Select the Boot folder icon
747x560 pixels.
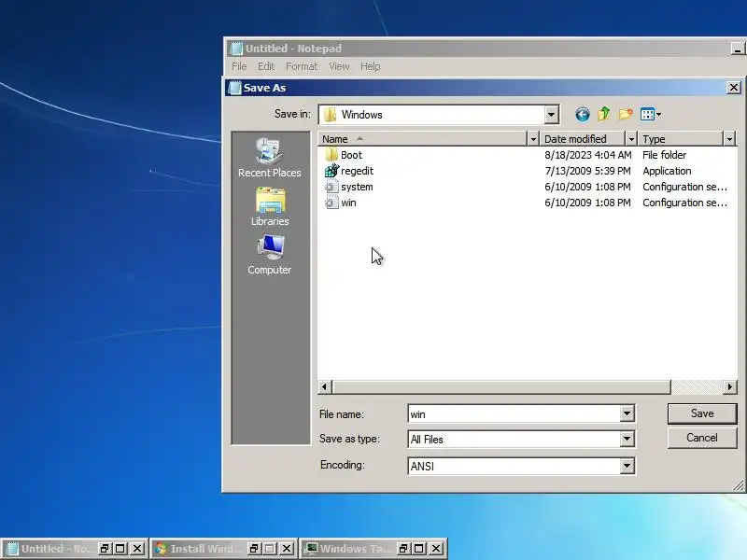(x=331, y=155)
